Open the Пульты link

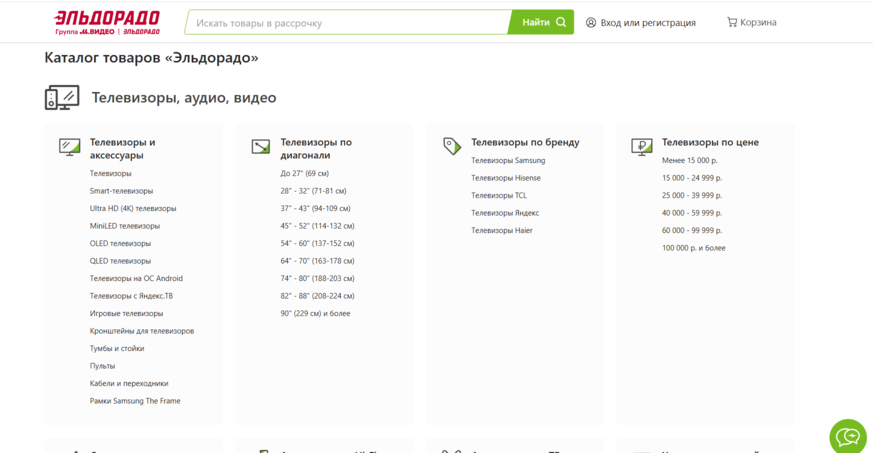point(102,366)
